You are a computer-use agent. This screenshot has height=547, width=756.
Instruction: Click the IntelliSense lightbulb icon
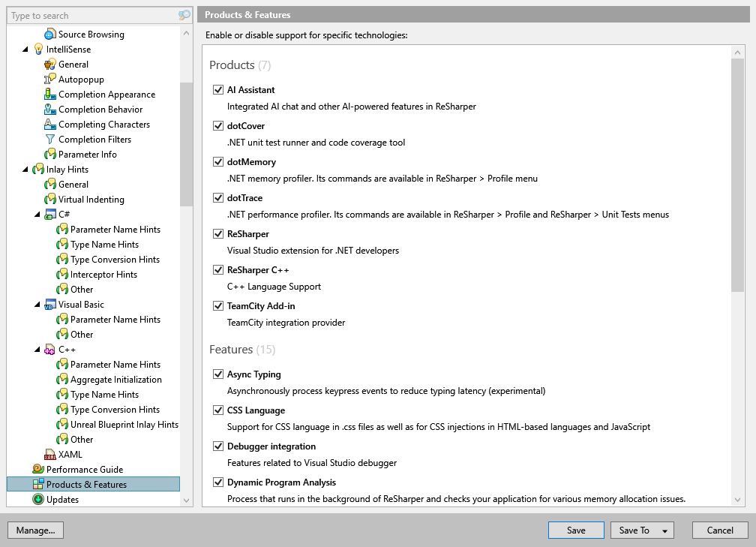[x=38, y=50]
